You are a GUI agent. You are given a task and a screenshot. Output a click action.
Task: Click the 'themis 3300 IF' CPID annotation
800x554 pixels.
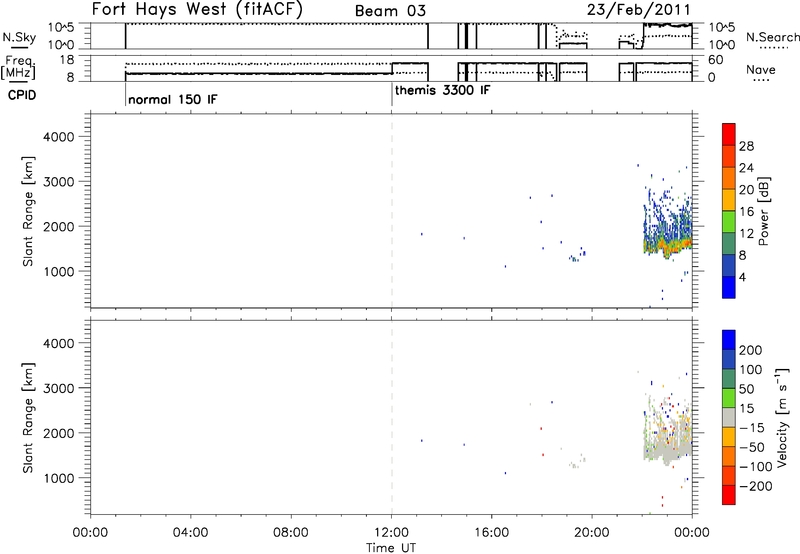click(442, 90)
